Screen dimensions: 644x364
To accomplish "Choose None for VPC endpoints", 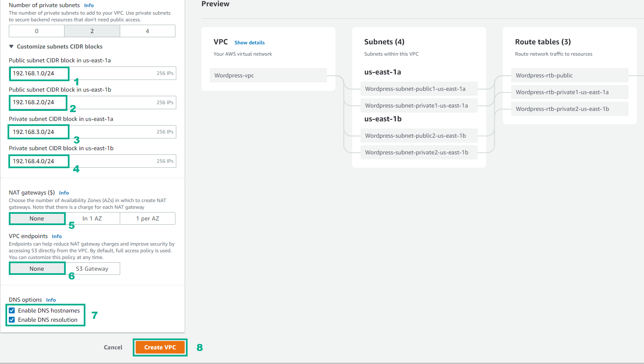I will [x=37, y=269].
